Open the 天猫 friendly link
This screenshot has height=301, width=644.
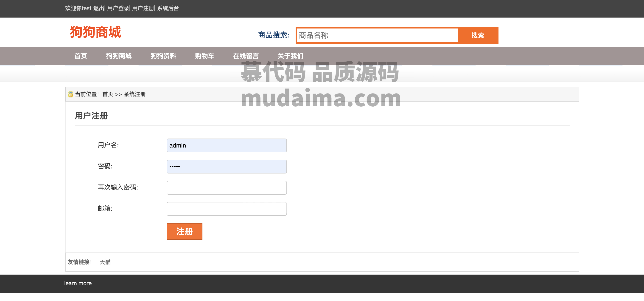pyautogui.click(x=105, y=262)
